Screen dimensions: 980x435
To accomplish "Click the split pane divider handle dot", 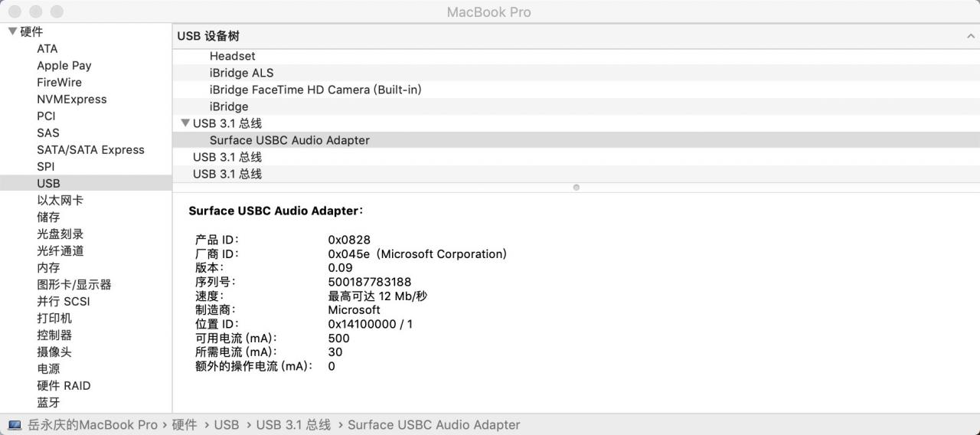I will click(576, 187).
